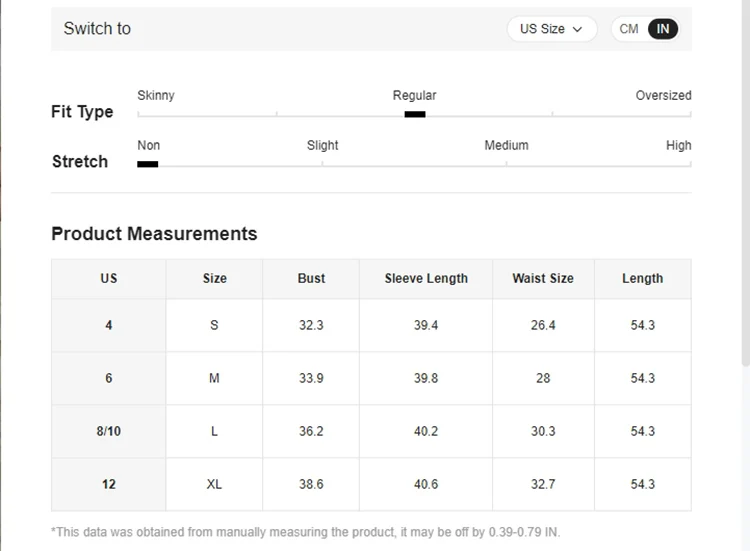Select the US 8/10 row
Screen dimensions: 750x551
point(109,431)
